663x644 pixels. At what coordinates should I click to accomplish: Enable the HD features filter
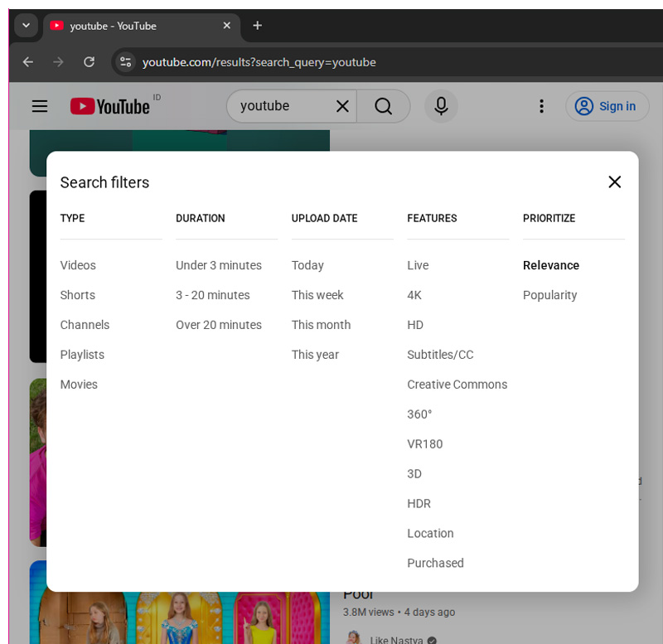point(415,325)
